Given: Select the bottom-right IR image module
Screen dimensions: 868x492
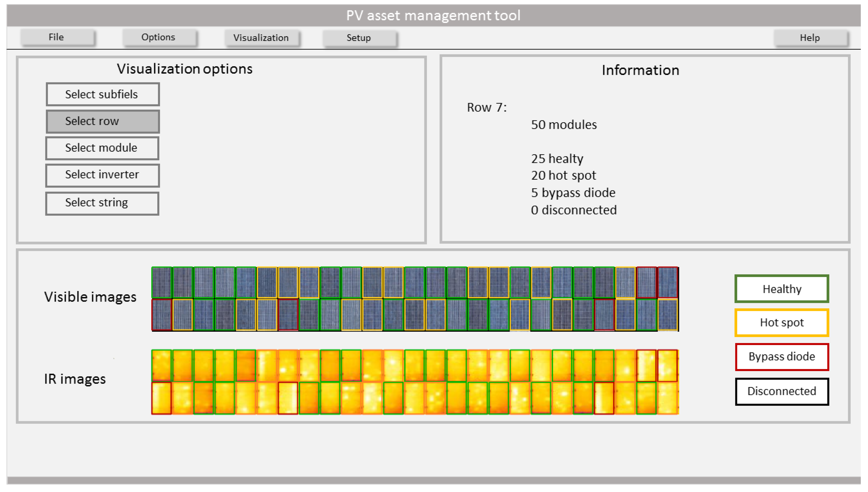Looking at the screenshot, I should (668, 398).
